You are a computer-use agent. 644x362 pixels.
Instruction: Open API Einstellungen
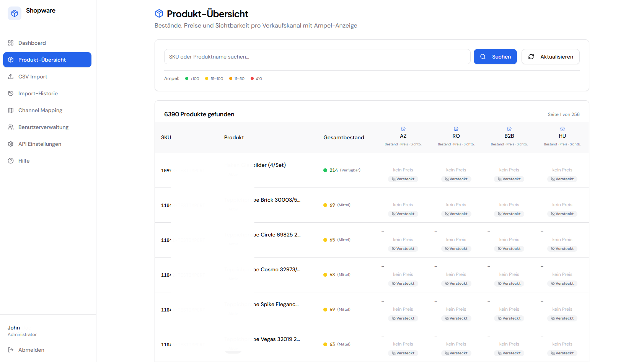(47, 144)
